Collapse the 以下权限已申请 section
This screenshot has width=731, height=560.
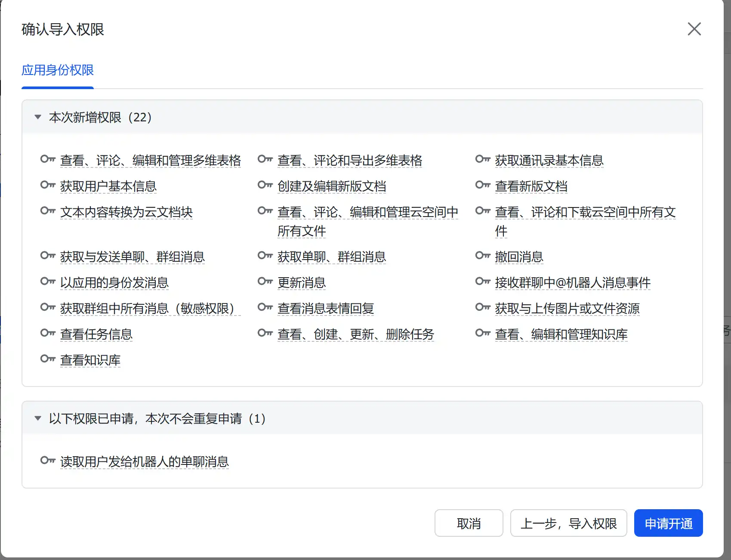pyautogui.click(x=37, y=418)
